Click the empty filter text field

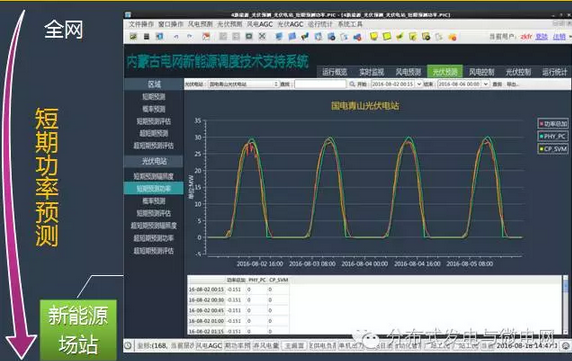[x=320, y=84]
